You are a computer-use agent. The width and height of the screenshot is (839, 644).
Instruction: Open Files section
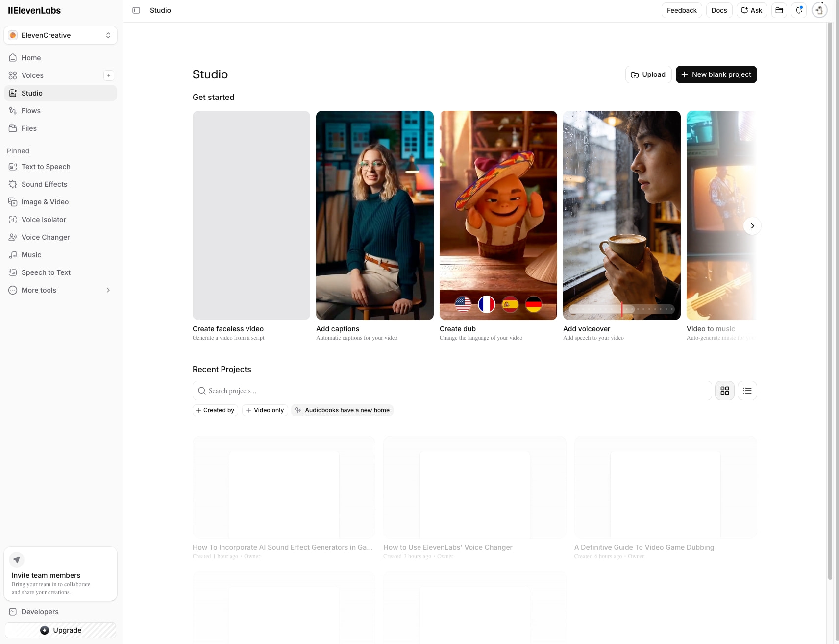[60, 128]
